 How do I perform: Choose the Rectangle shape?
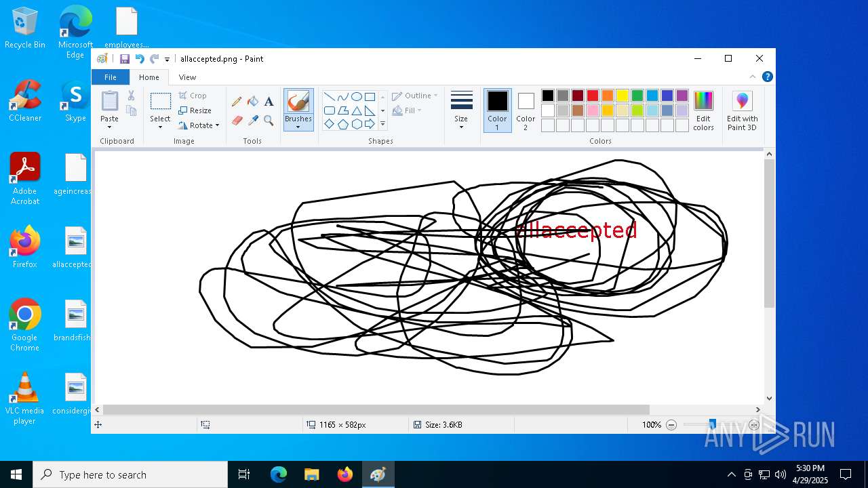(x=370, y=96)
